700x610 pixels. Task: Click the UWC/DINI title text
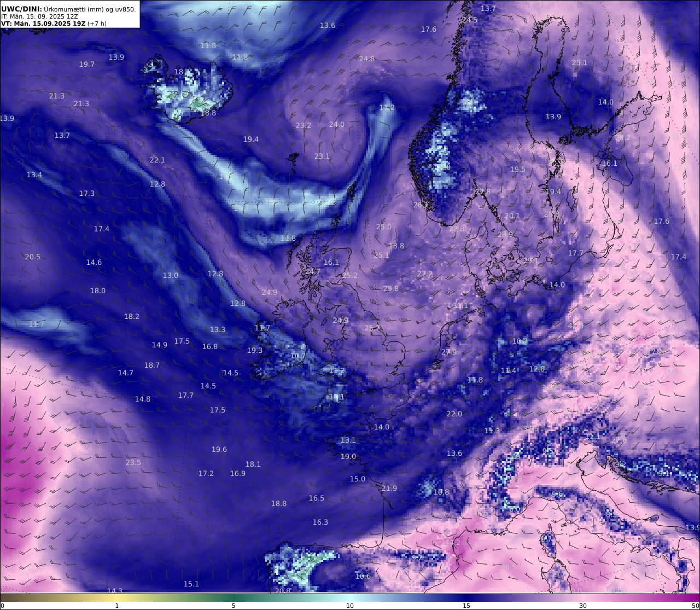(x=68, y=9)
